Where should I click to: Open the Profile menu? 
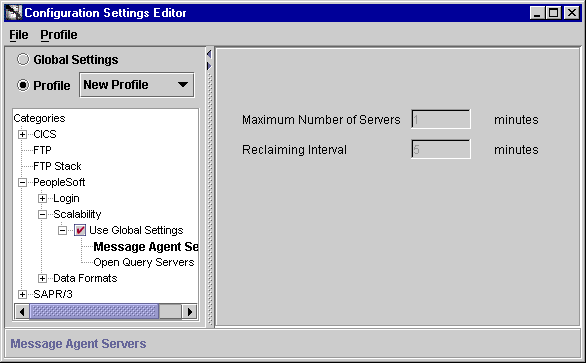tap(59, 35)
